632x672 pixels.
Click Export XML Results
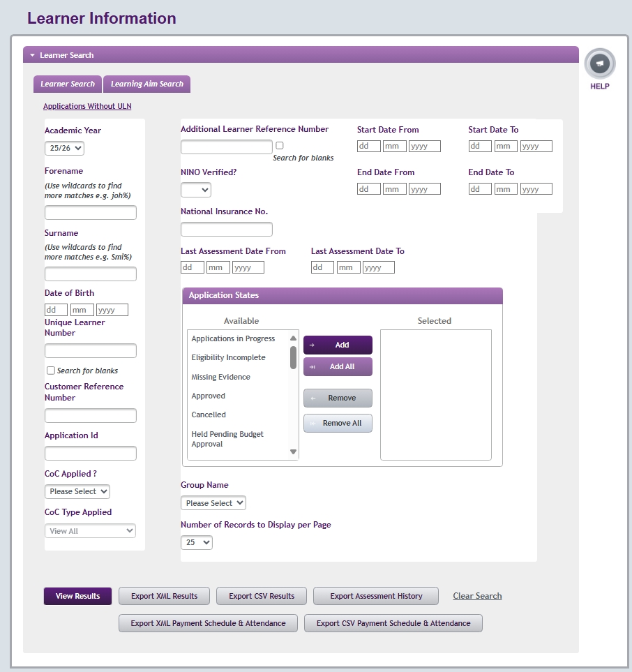pos(164,596)
